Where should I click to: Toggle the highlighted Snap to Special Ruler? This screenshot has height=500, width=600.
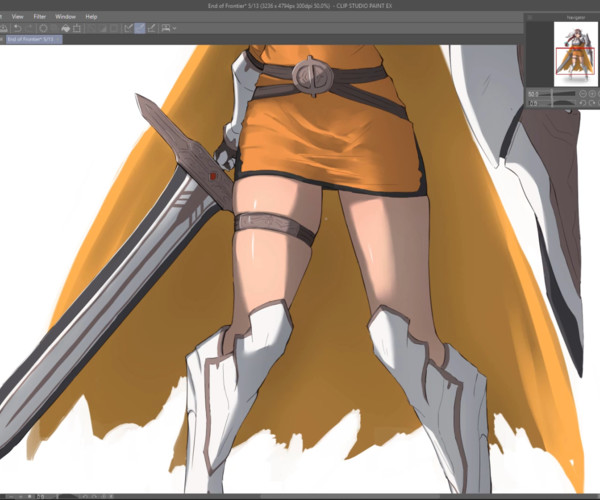[x=140, y=28]
